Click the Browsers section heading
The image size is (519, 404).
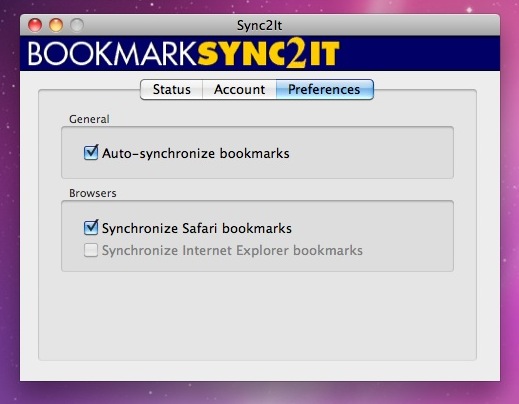click(x=93, y=193)
